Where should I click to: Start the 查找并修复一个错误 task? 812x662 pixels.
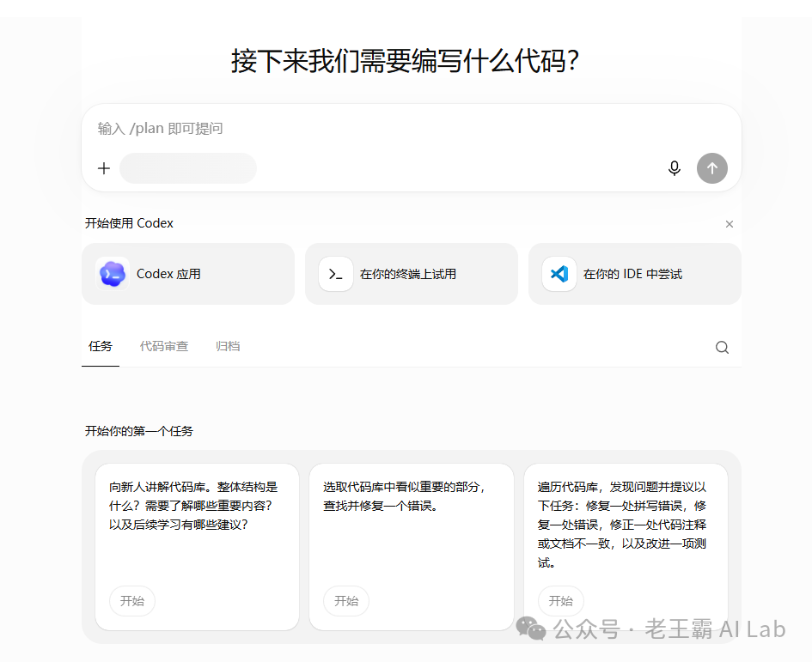pyautogui.click(x=346, y=601)
